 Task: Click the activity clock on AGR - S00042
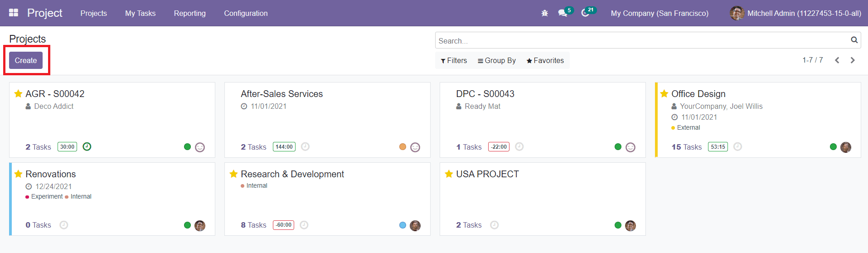(x=87, y=146)
